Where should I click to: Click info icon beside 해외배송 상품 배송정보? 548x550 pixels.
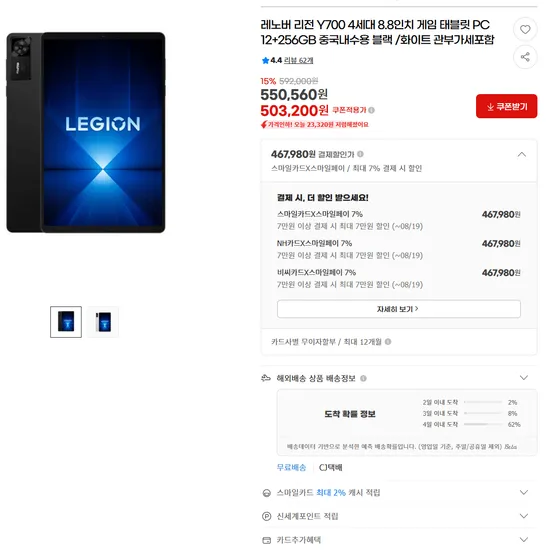point(363,378)
